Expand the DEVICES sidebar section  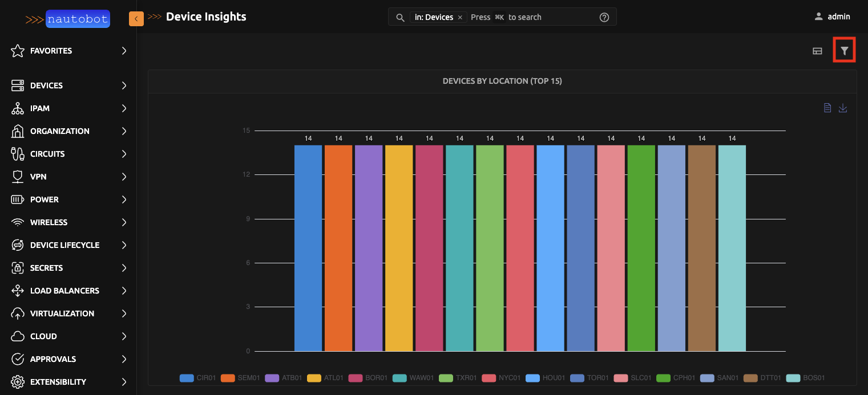click(46, 85)
